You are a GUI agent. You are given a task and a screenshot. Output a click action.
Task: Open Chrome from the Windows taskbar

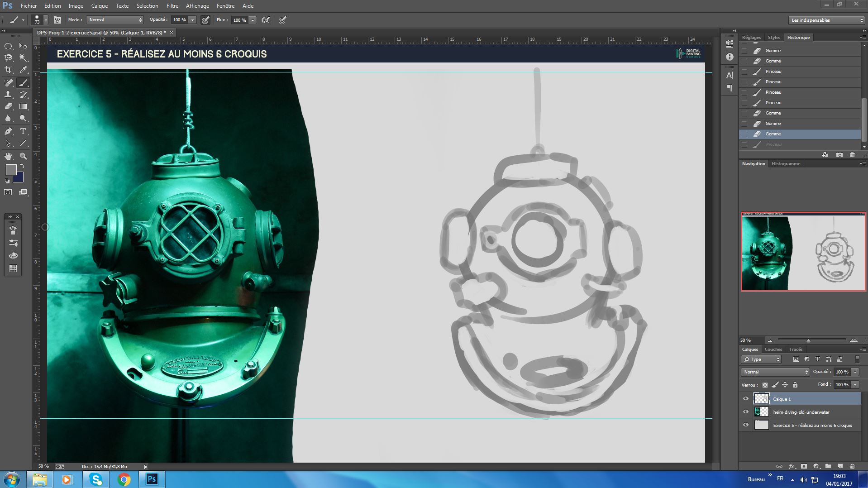124,479
